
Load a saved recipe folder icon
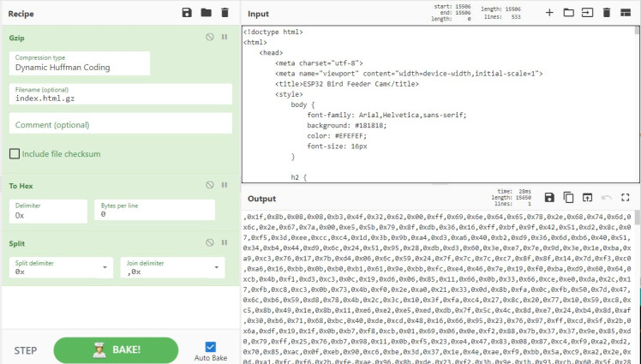206,13
